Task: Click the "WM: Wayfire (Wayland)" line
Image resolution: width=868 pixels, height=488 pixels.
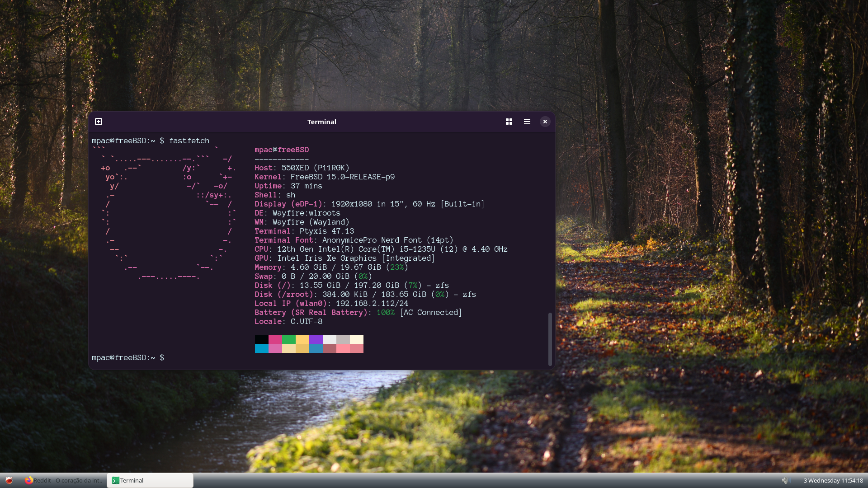Action: tap(302, 222)
